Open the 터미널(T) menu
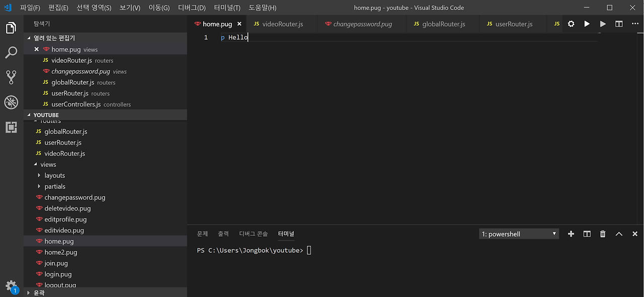Screen dimensions: 644x297 pyautogui.click(x=227, y=8)
